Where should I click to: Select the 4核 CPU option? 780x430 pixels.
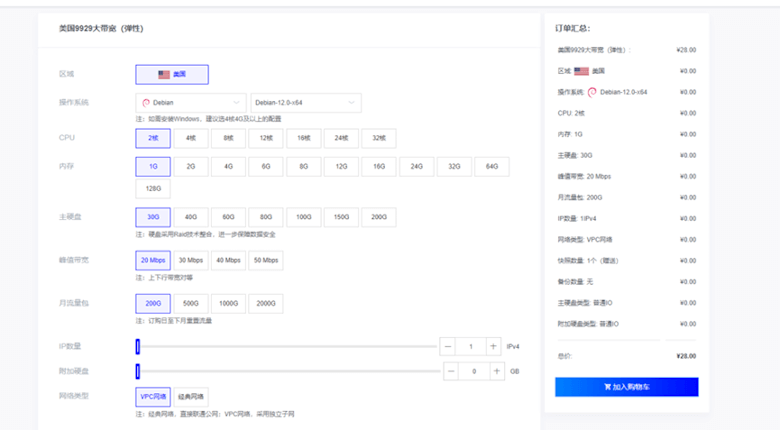coord(190,138)
